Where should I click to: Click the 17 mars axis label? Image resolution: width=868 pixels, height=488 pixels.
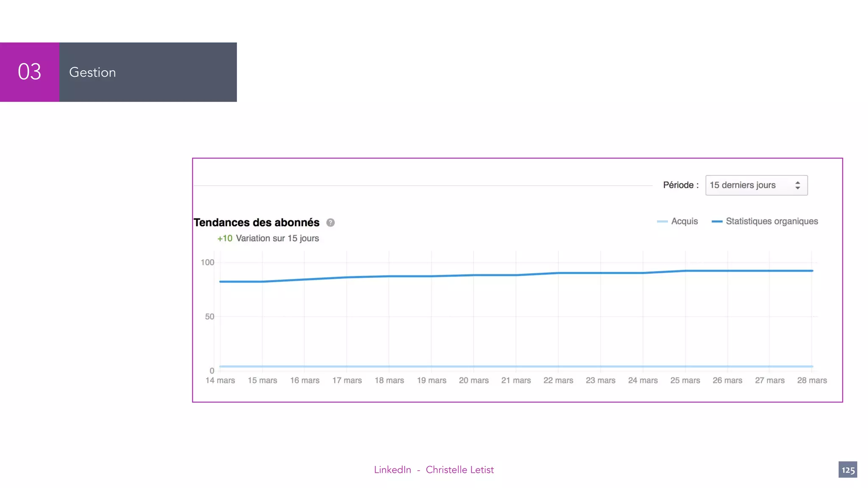347,380
